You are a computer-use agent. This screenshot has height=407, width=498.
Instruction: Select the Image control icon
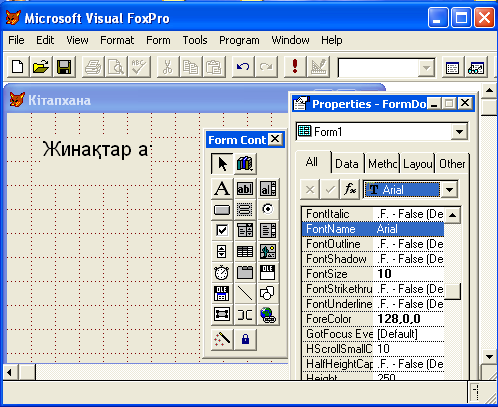268,252
